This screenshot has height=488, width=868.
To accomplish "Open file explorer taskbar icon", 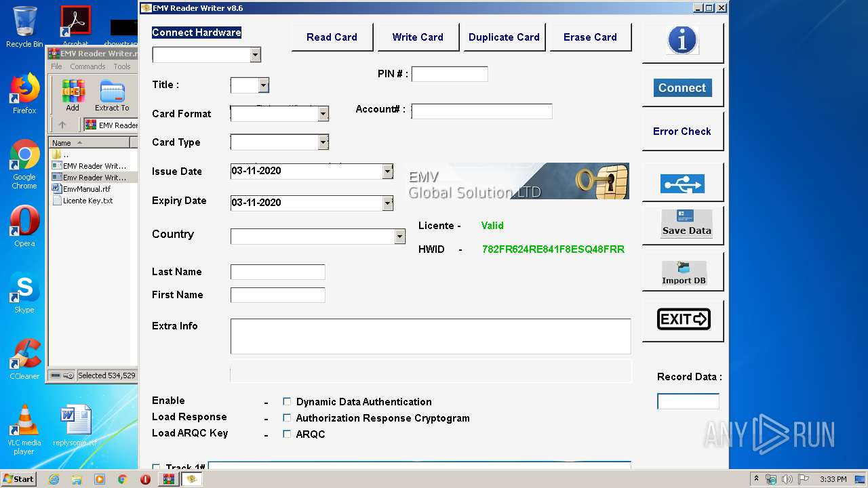I will coord(77,479).
